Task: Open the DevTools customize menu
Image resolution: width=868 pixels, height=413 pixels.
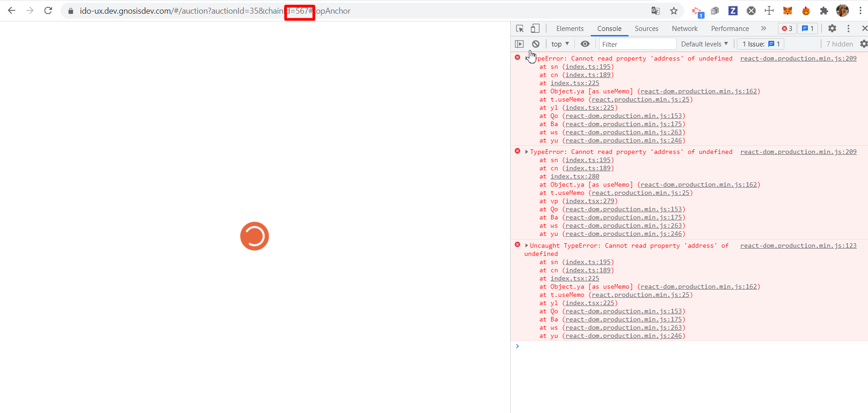Action: pyautogui.click(x=848, y=28)
